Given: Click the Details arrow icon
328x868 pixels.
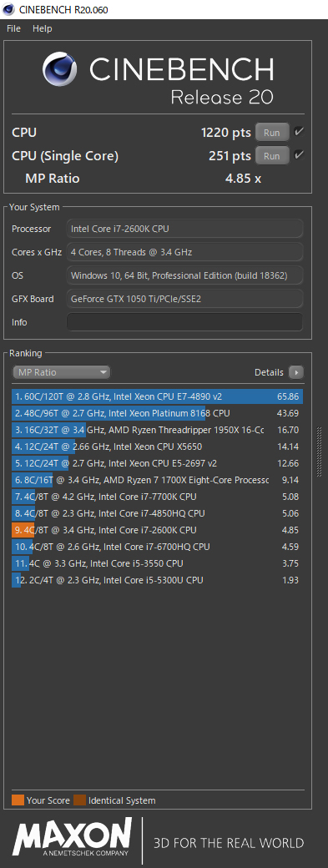Looking at the screenshot, I should point(296,372).
